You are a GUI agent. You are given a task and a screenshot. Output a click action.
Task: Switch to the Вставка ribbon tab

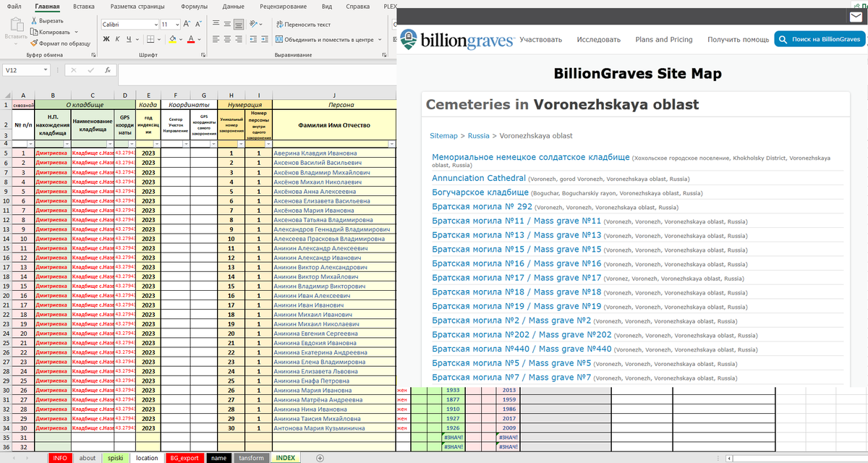click(x=84, y=7)
